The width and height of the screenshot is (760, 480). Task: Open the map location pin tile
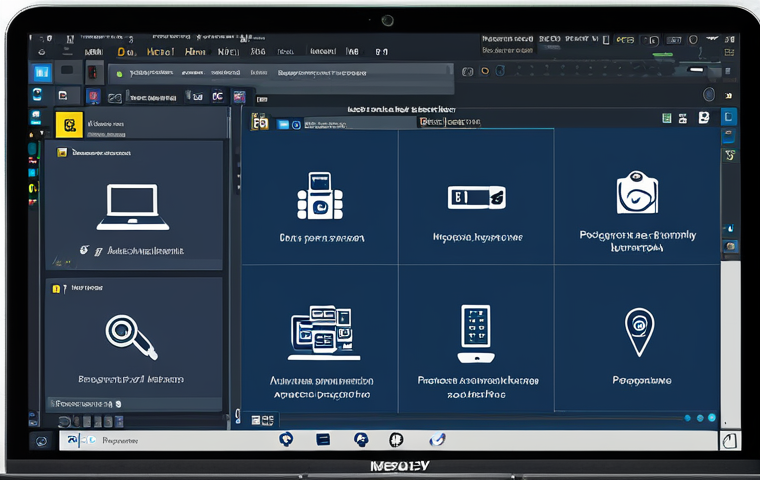(637, 338)
